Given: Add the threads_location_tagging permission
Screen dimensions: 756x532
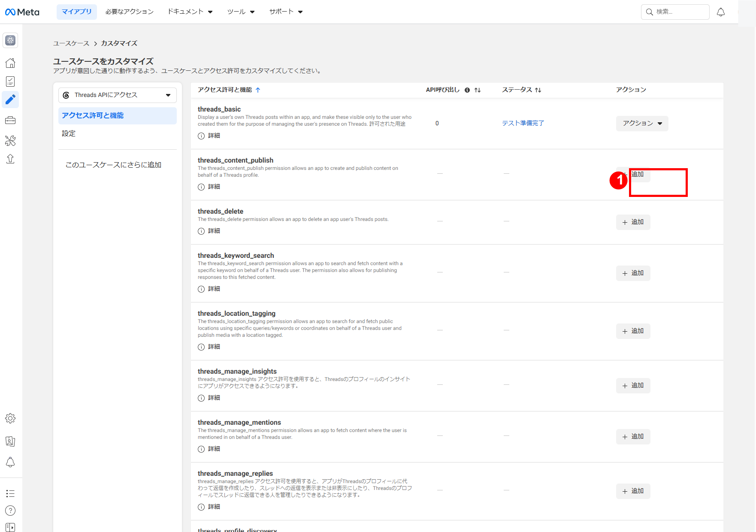Looking at the screenshot, I should (633, 331).
